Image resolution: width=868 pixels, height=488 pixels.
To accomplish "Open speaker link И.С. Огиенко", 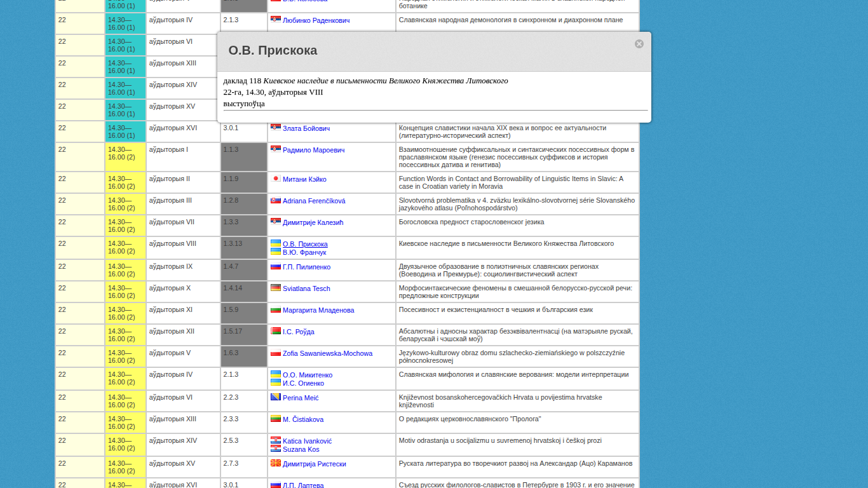I will [x=303, y=383].
